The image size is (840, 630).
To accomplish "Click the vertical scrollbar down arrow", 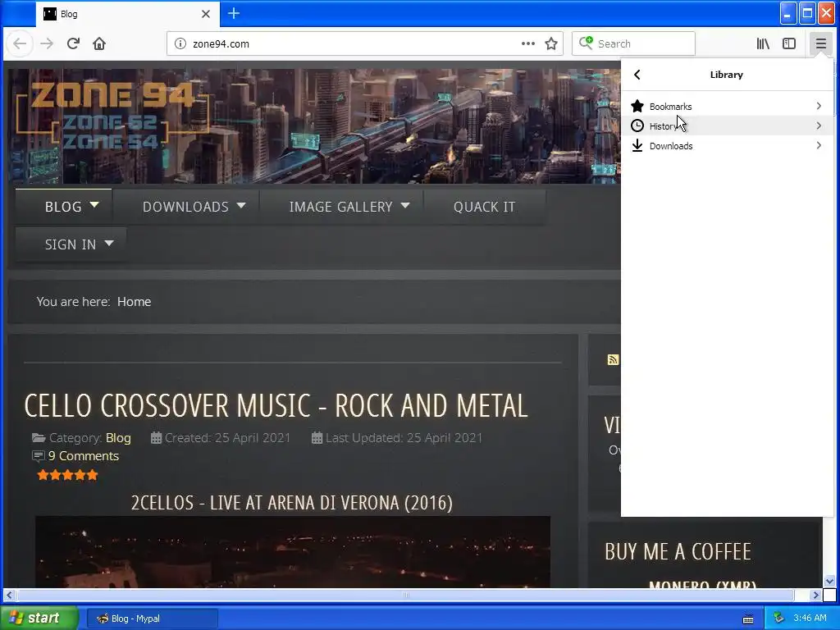I will [x=829, y=582].
